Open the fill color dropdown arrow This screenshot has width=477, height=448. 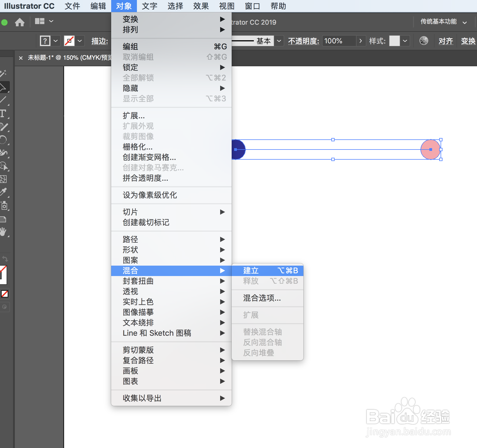coord(56,41)
